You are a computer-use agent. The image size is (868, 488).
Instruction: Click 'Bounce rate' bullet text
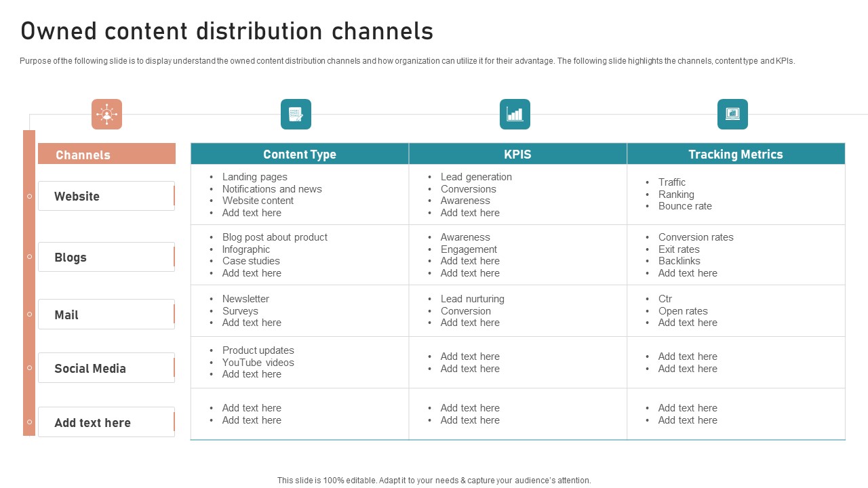pos(685,206)
